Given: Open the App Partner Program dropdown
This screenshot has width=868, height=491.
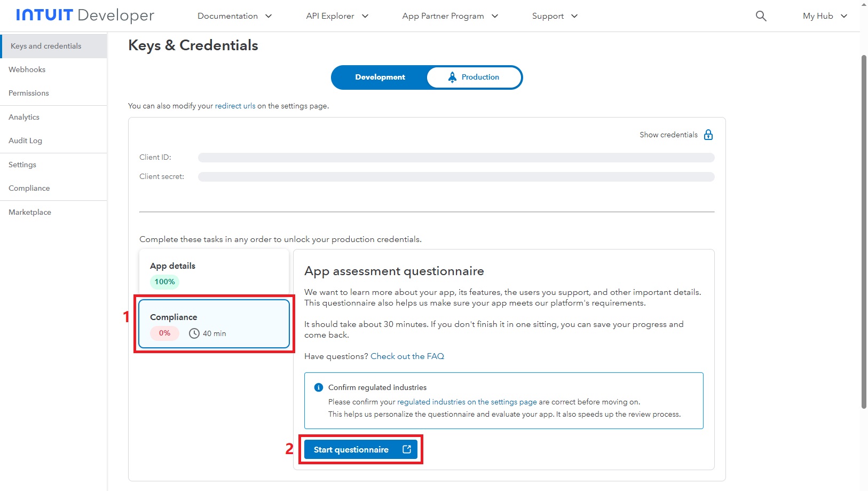Looking at the screenshot, I should (x=449, y=16).
